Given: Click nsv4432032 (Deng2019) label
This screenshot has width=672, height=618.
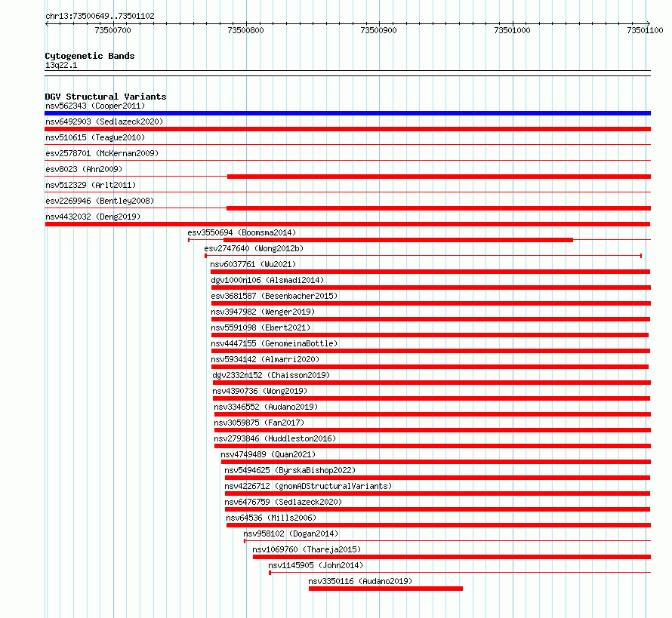Looking at the screenshot, I should [x=93, y=217].
